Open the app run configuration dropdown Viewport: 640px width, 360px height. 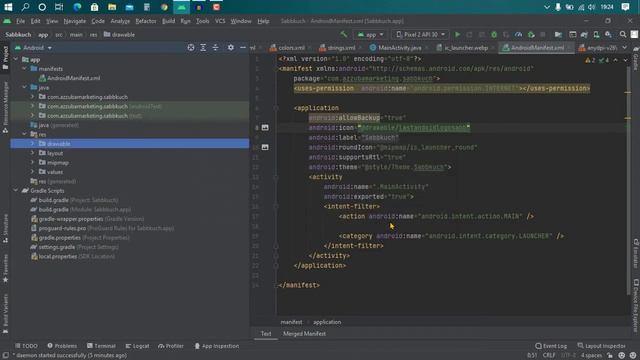(x=370, y=35)
